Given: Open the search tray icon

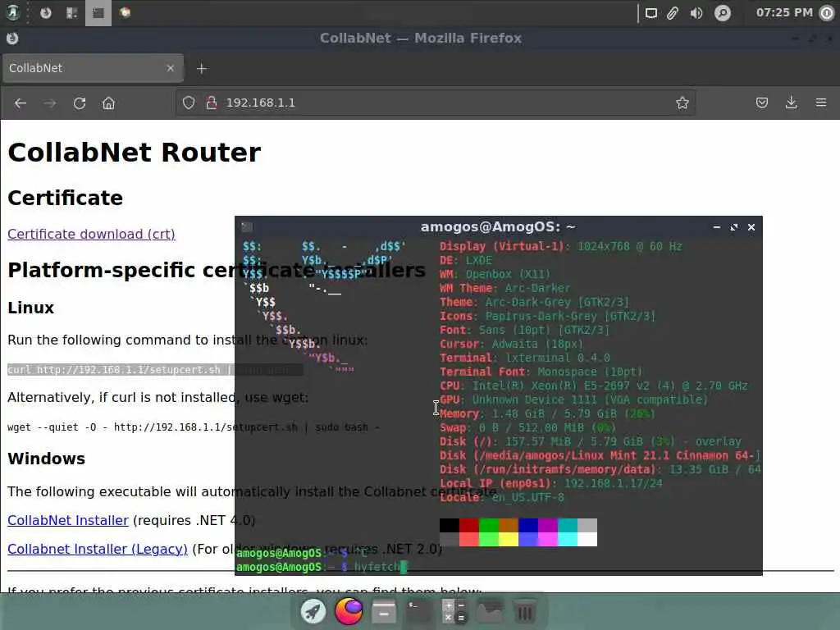Looking at the screenshot, I should click(722, 13).
